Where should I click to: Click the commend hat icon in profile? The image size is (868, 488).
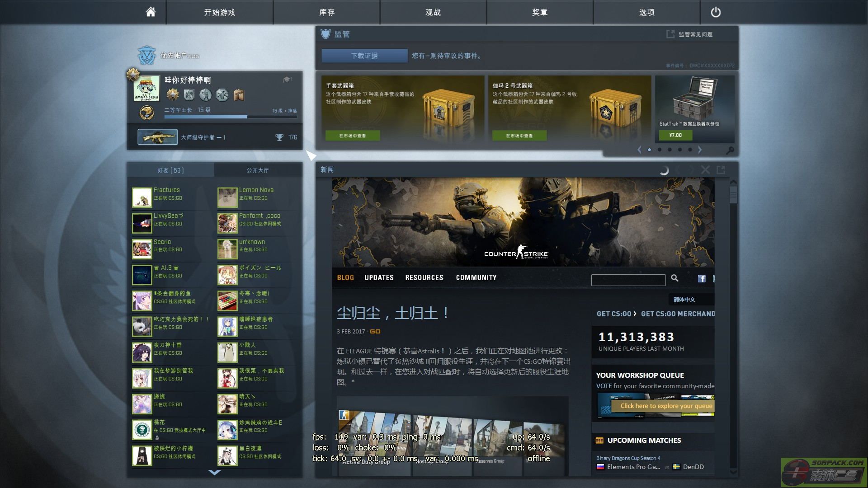(286, 80)
